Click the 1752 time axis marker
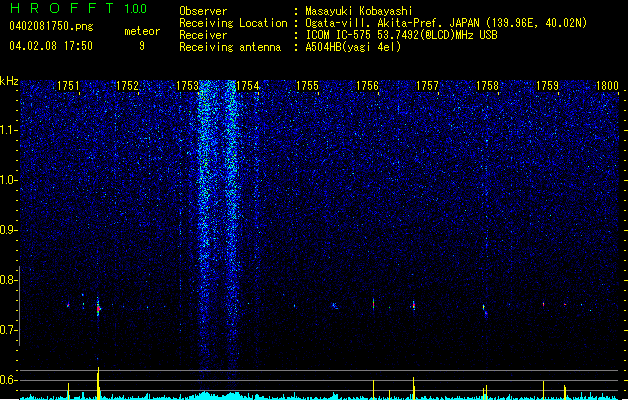 click(x=127, y=86)
